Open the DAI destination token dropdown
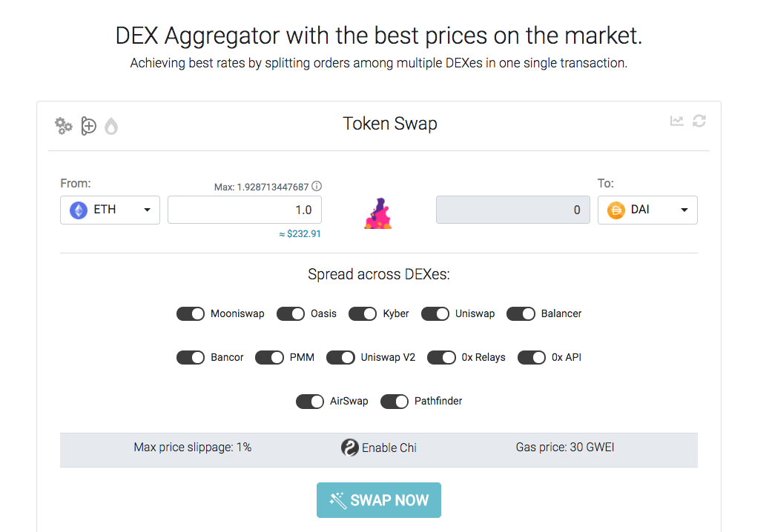The width and height of the screenshot is (769, 532). [x=647, y=210]
